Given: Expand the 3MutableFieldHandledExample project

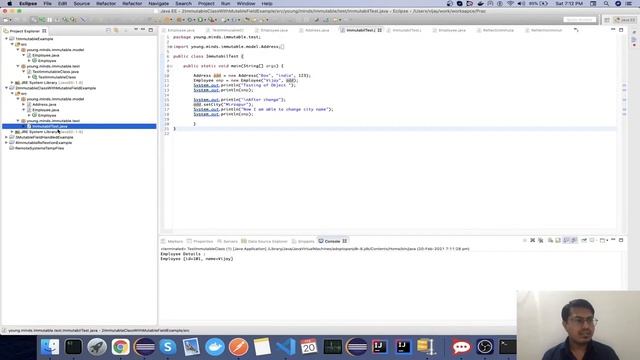Looking at the screenshot, I should [7, 137].
